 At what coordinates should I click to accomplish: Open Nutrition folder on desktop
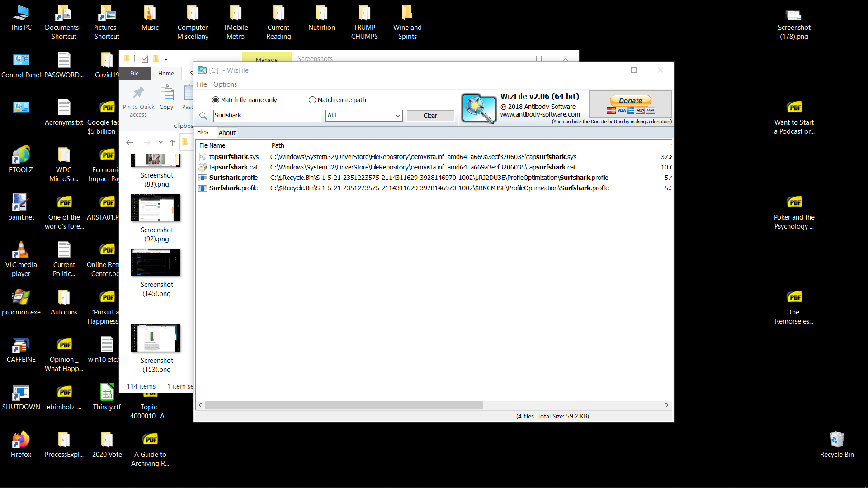321,18
